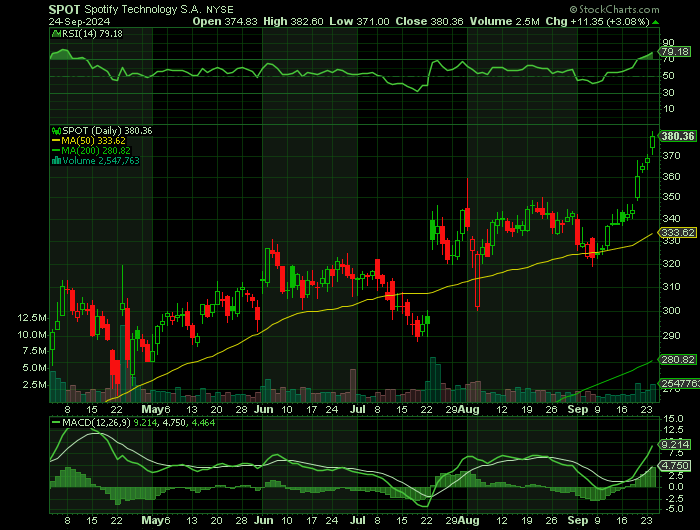Image resolution: width=700 pixels, height=530 pixels.
Task: Click the MACD(12,26,9) legend label
Action: point(96,422)
